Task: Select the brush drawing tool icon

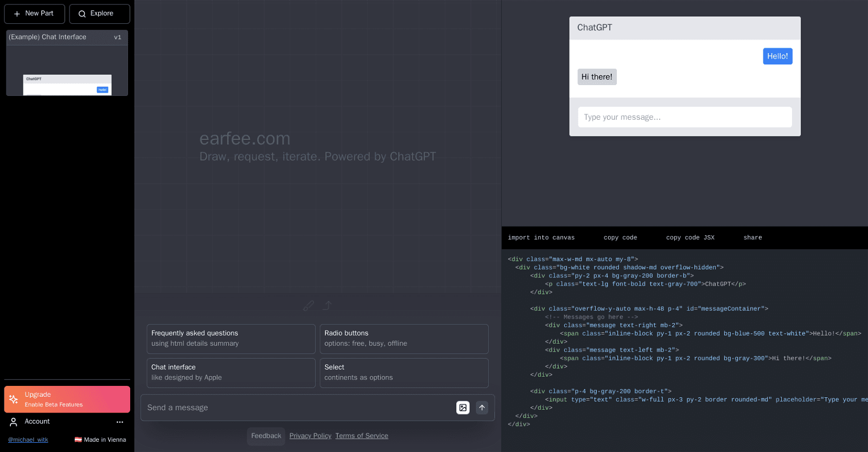Action: tap(309, 306)
